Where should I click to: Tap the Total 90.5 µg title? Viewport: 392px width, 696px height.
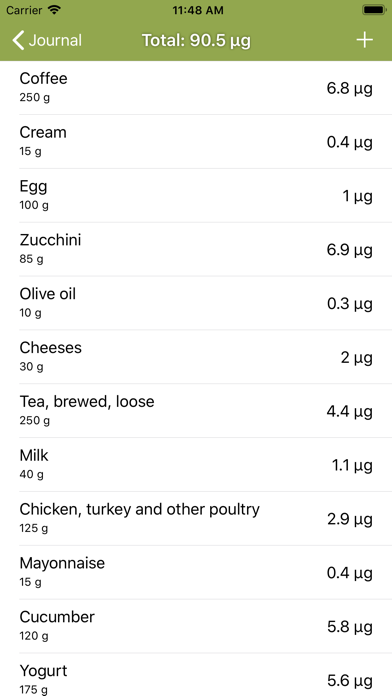pyautogui.click(x=196, y=41)
